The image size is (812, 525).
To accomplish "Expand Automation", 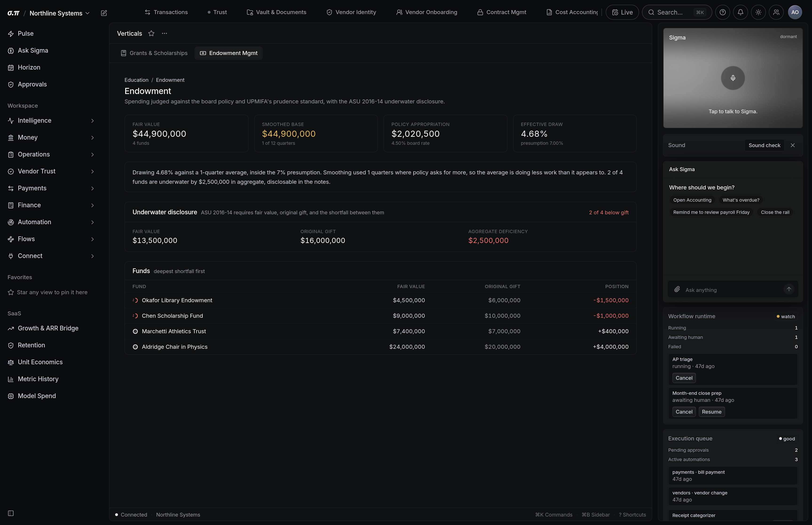I will 51,222.
